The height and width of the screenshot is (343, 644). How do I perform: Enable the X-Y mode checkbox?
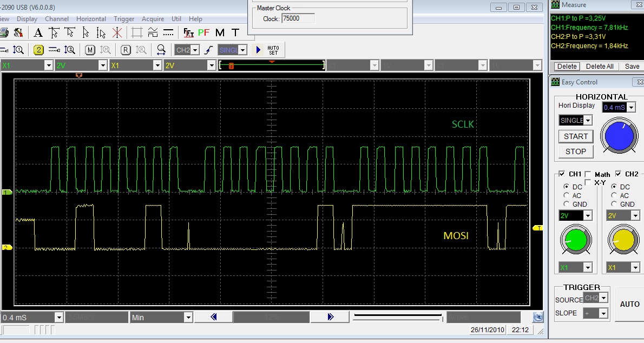pos(588,182)
